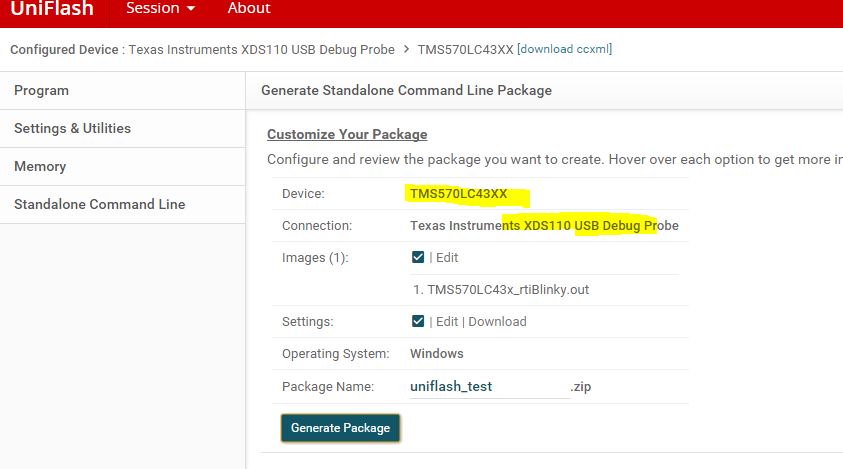The height and width of the screenshot is (469, 843).
Task: Click Edit next to Settings
Action: pos(447,322)
